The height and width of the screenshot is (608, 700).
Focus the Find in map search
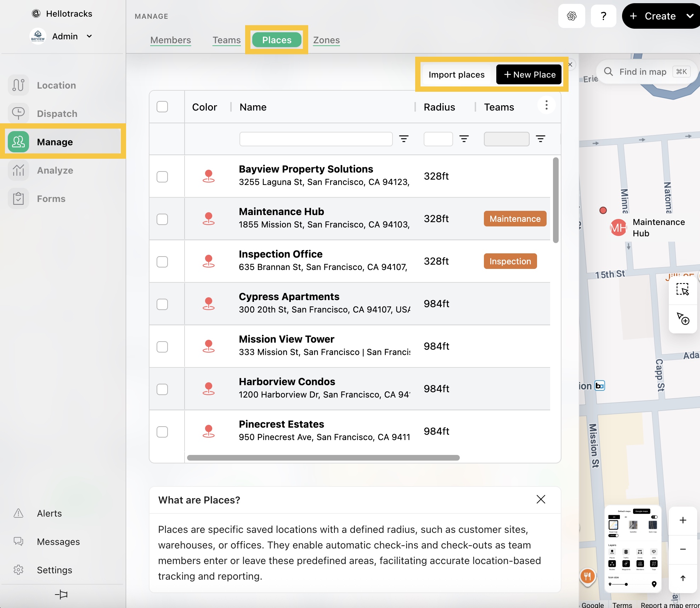click(647, 72)
